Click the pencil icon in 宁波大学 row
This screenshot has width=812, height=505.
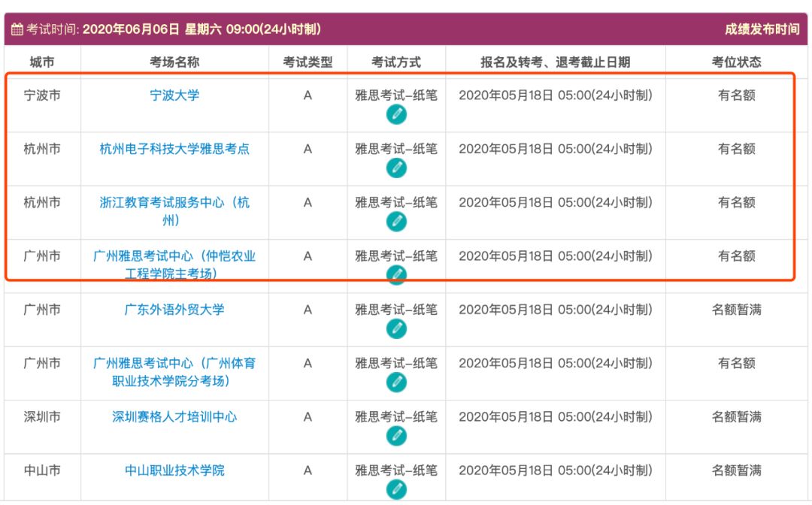coord(396,114)
